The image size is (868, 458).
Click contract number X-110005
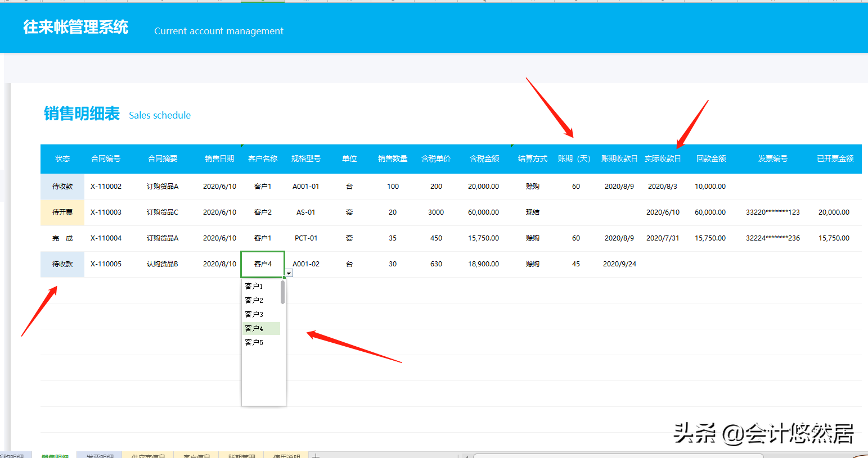tap(106, 264)
